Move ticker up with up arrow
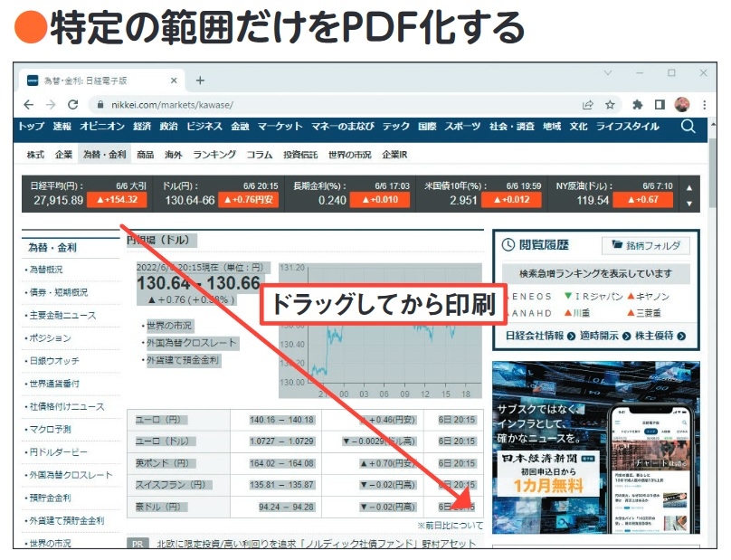This screenshot has width=731, height=560. [x=689, y=187]
